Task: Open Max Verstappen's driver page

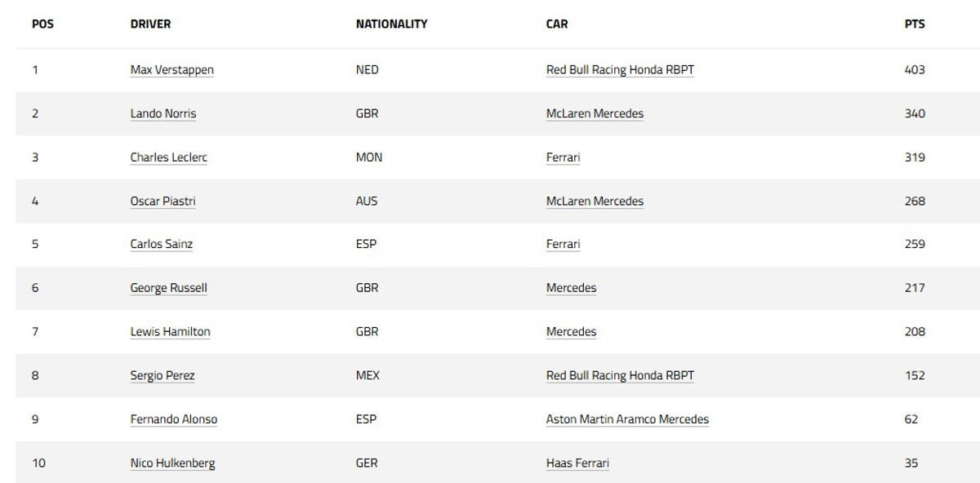Action: tap(171, 70)
